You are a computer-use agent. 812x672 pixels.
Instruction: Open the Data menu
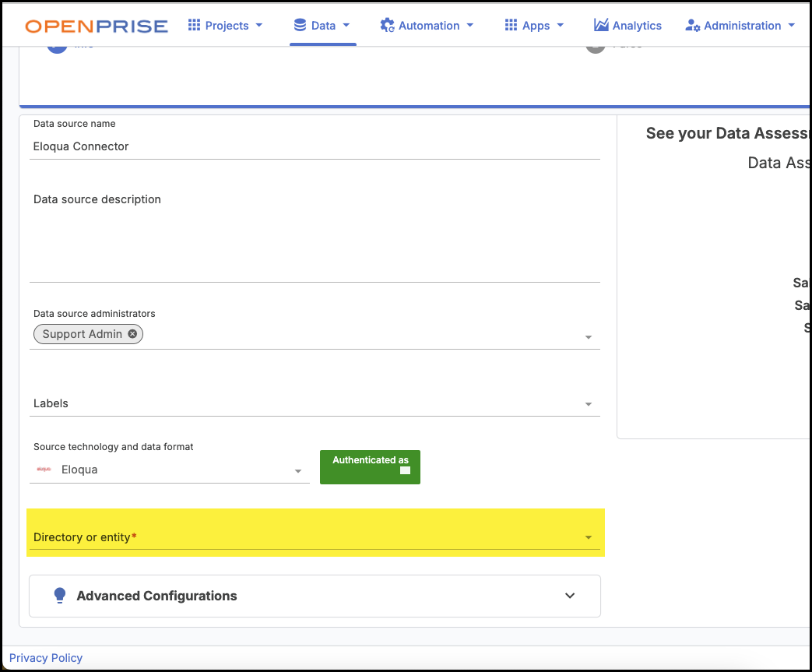pos(322,26)
